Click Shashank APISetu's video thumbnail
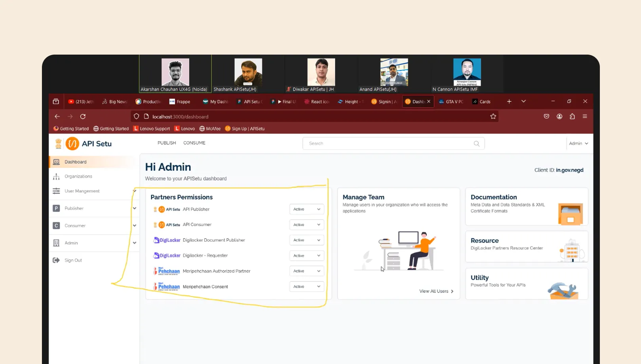Screen dimensions: 641x364 click(x=248, y=74)
